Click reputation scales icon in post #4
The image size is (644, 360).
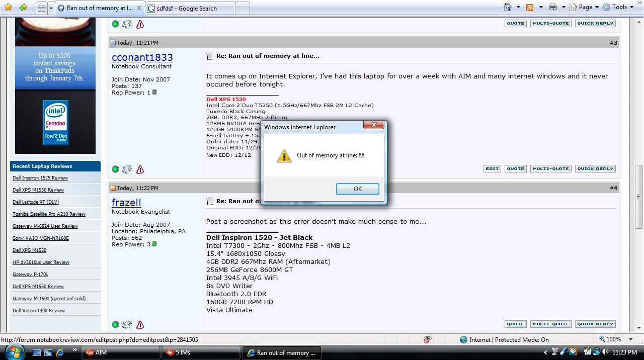127,325
